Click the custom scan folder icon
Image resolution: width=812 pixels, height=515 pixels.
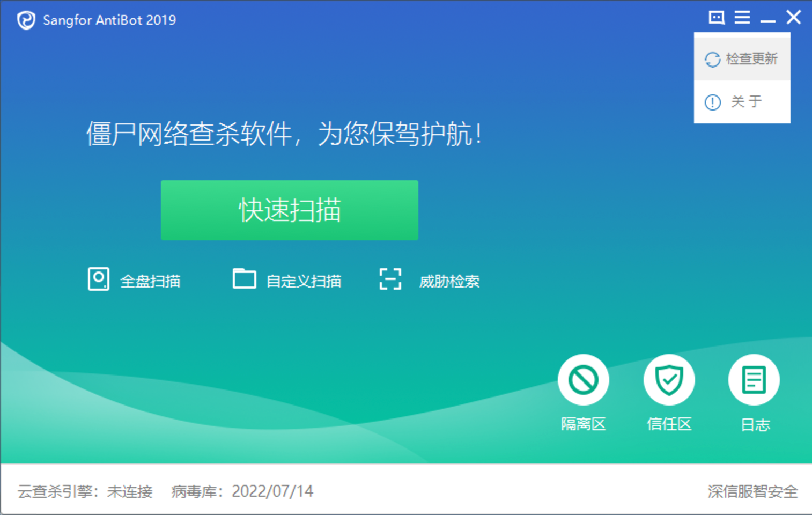[x=244, y=279]
